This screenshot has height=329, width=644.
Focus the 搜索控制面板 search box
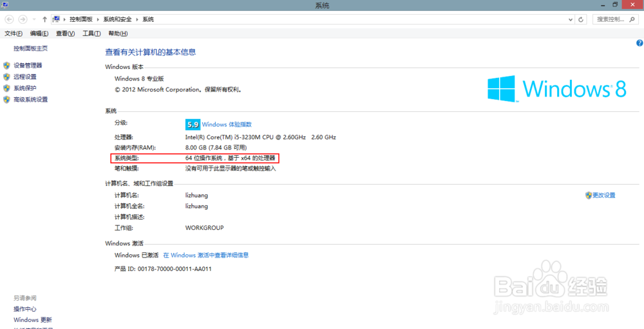coord(615,19)
